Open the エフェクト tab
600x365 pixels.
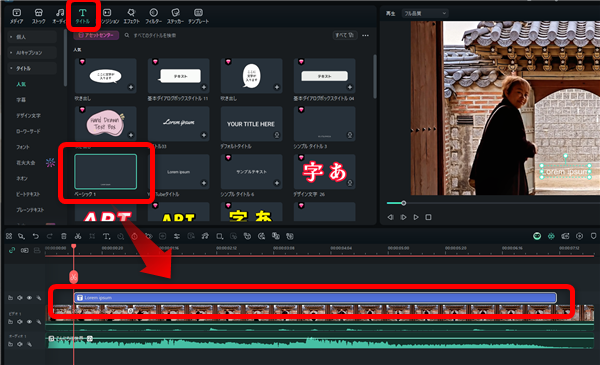tap(131, 16)
